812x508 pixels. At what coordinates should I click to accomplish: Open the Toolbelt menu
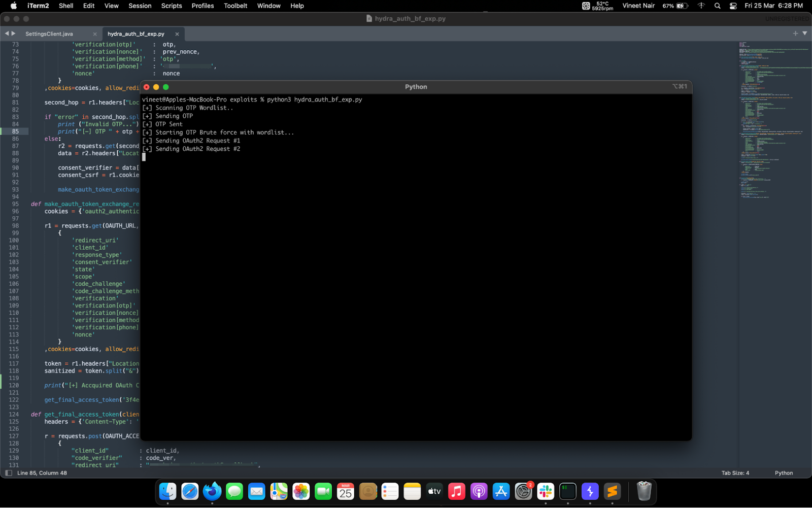[x=235, y=6]
